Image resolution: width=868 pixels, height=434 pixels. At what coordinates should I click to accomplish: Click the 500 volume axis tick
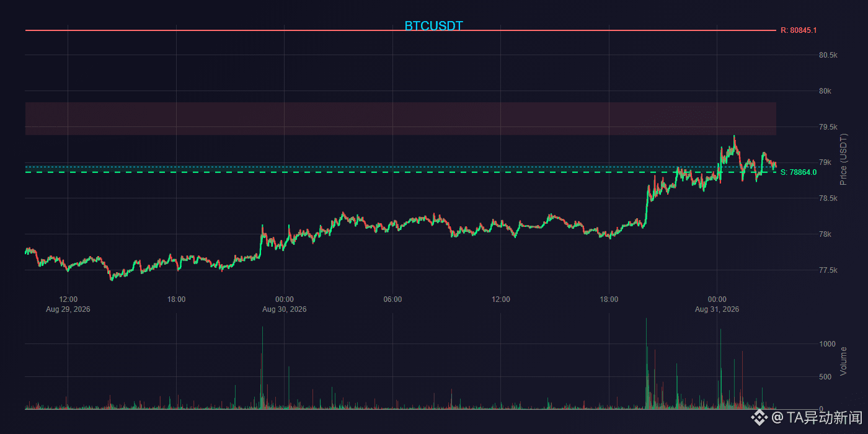(x=825, y=377)
